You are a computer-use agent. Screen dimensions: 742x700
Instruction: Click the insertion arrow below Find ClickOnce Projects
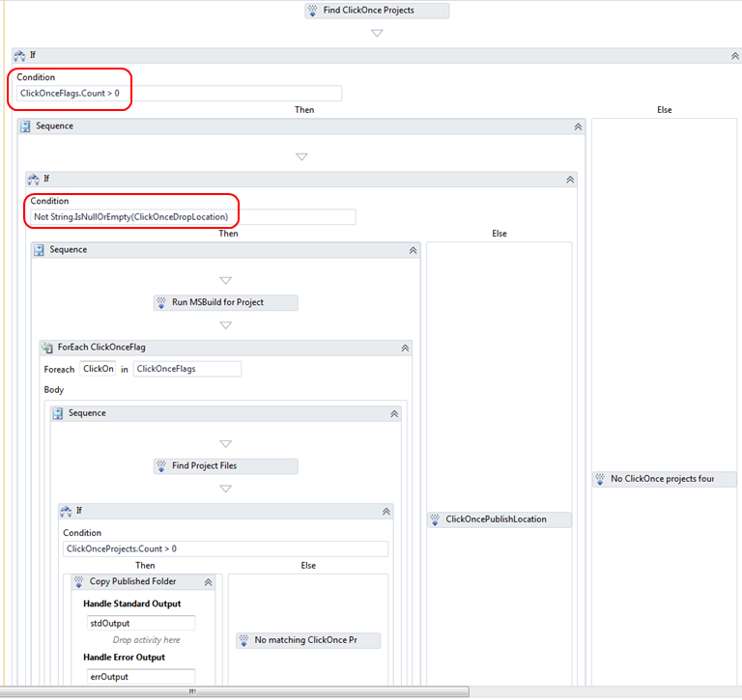[x=377, y=33]
